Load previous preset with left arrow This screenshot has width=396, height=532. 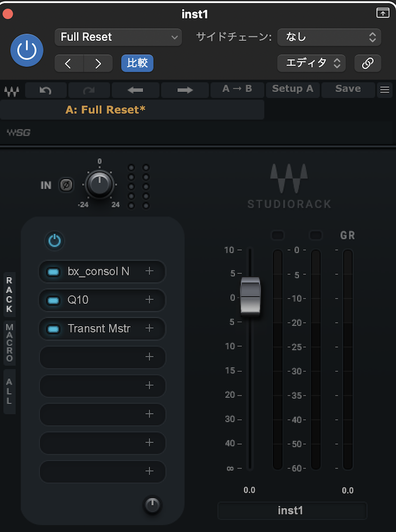pos(135,90)
